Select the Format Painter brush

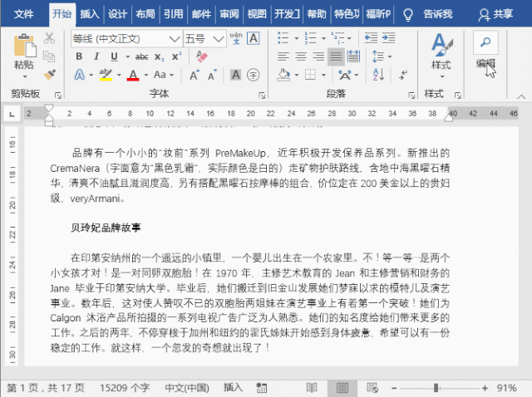tap(50, 75)
